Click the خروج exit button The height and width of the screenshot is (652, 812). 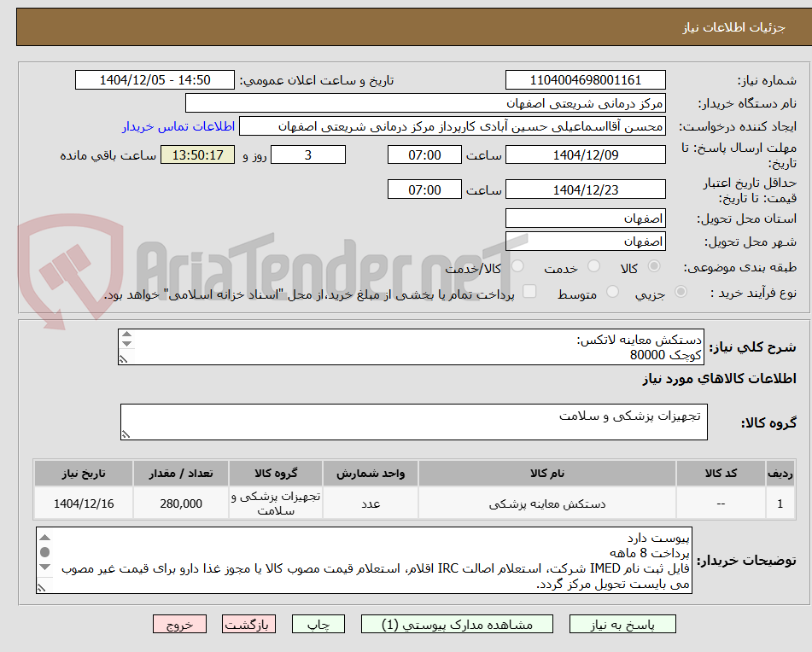click(x=179, y=624)
